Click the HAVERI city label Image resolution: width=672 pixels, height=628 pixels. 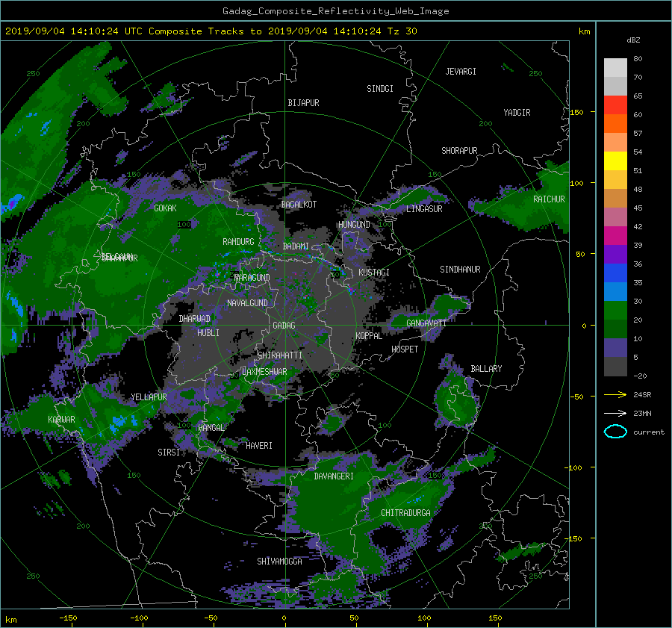click(x=259, y=445)
